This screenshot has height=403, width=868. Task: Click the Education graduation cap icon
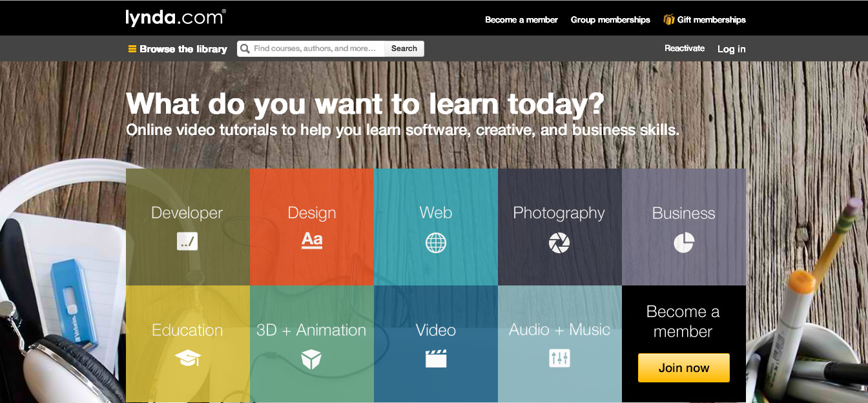coord(187,358)
